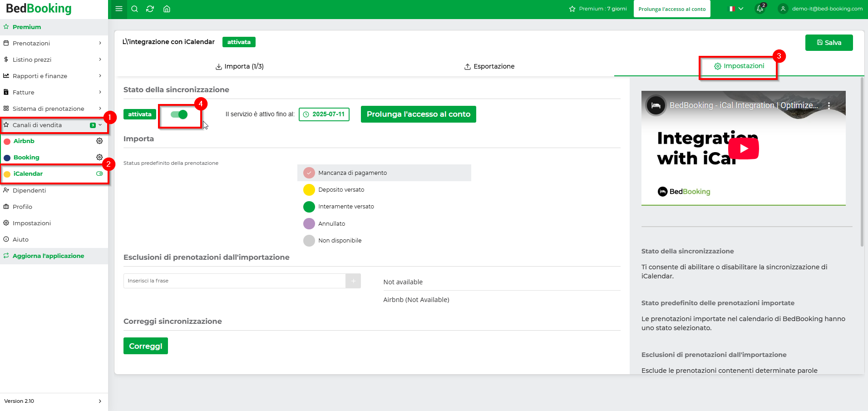
Task: Toggle synchronization status switch
Action: (179, 114)
